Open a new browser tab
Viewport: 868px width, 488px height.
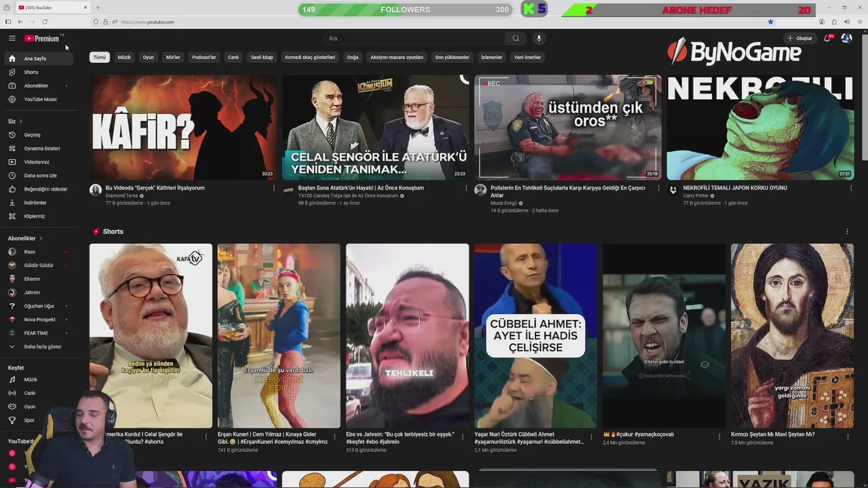[x=98, y=7]
